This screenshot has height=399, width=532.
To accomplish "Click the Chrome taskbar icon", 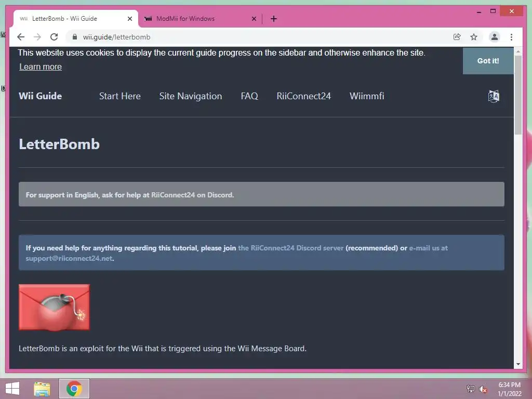I will 74,389.
